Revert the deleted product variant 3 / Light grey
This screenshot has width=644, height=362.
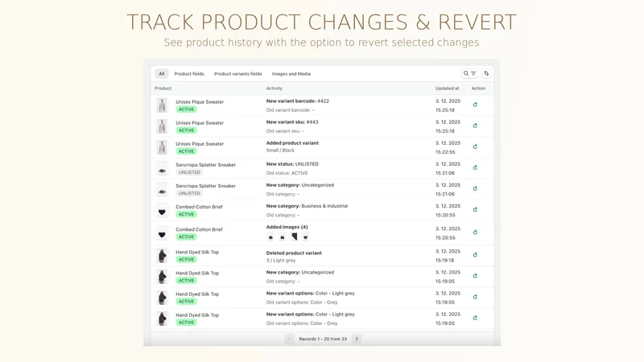point(475,255)
